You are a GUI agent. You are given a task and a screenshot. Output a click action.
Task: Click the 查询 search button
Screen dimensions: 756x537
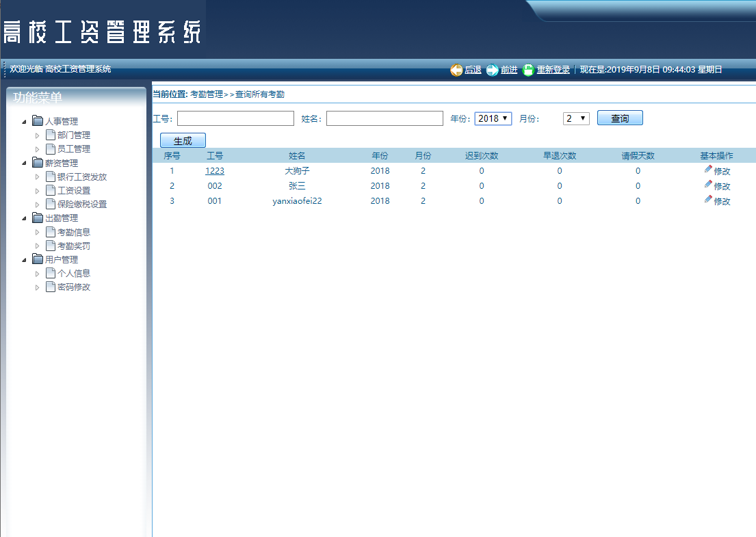620,118
